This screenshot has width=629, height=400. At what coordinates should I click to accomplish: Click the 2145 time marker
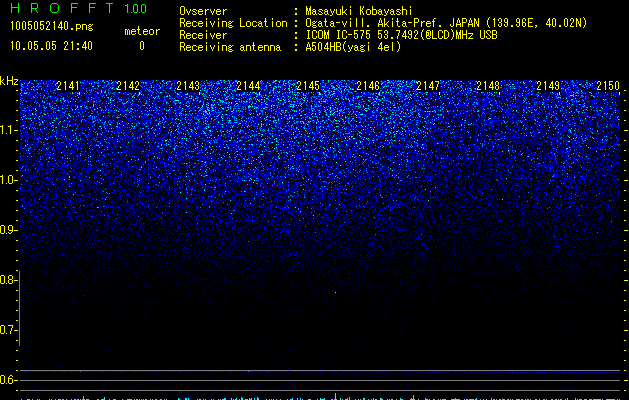308,86
